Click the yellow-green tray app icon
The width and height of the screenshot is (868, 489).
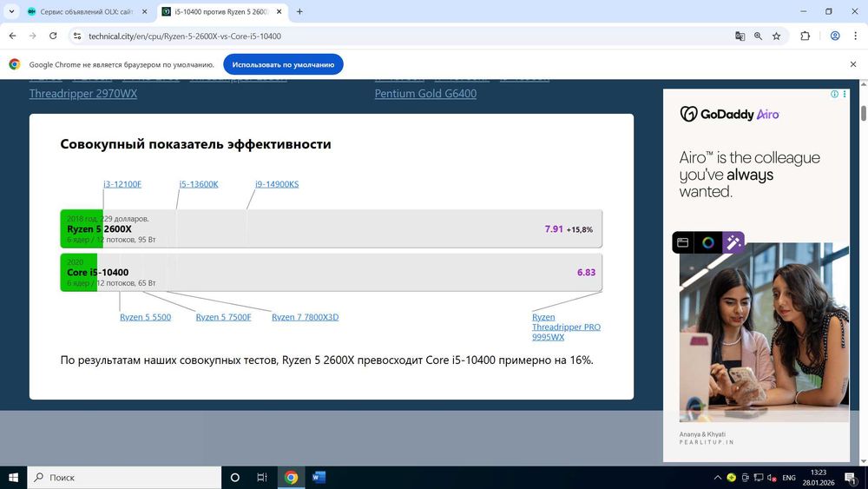pyautogui.click(x=731, y=478)
